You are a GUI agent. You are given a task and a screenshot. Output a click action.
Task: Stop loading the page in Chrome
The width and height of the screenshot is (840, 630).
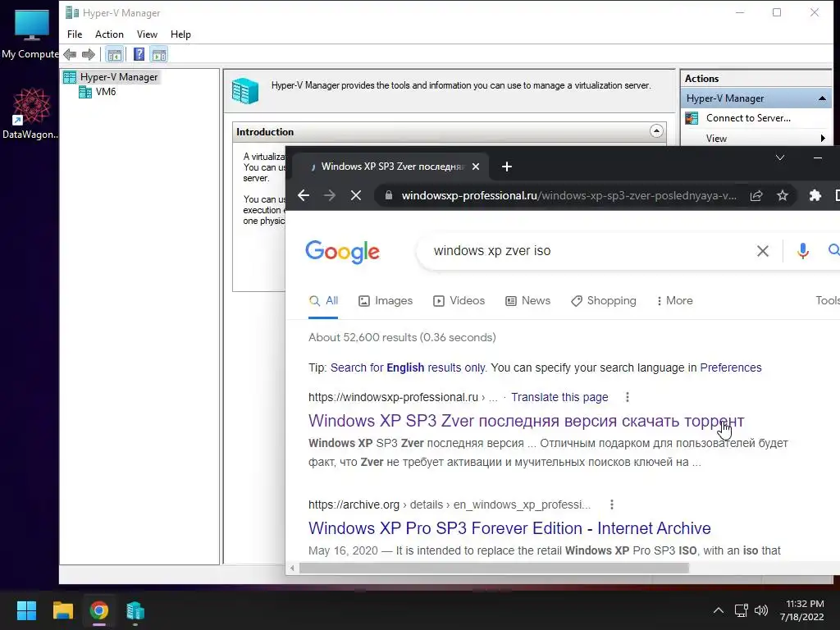tap(356, 195)
